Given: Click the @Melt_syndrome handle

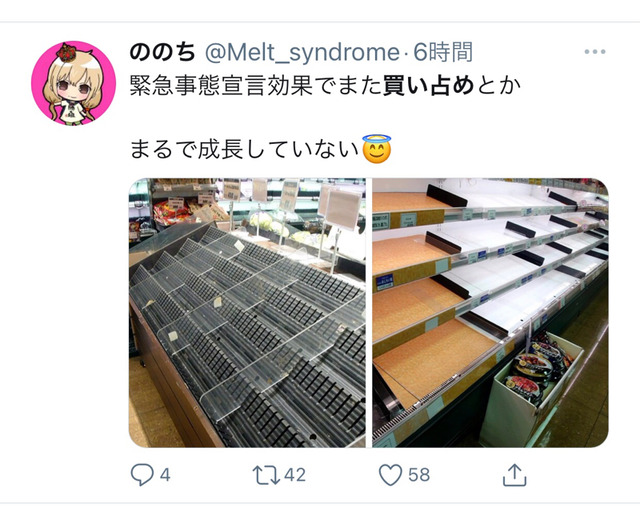Looking at the screenshot, I should (302, 53).
